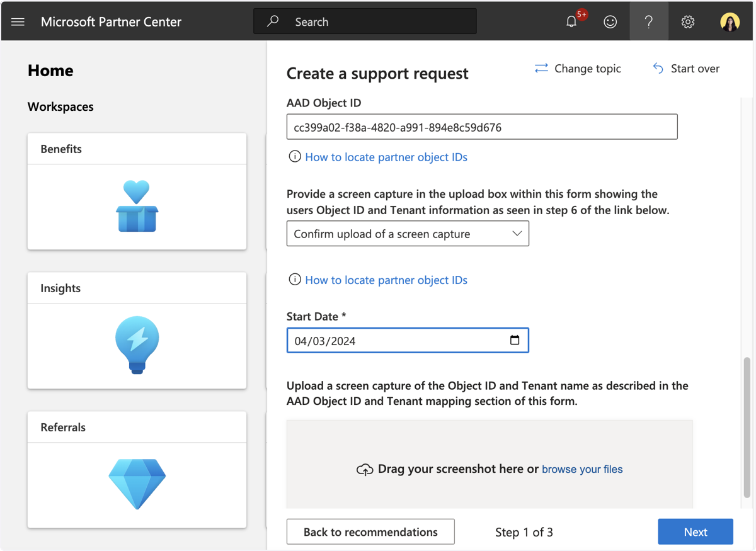Open the notifications bell
The image size is (756, 551).
pos(571,22)
